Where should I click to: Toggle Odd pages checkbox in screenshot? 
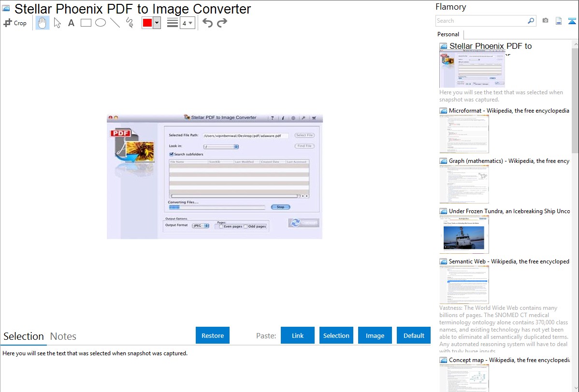[x=246, y=227]
